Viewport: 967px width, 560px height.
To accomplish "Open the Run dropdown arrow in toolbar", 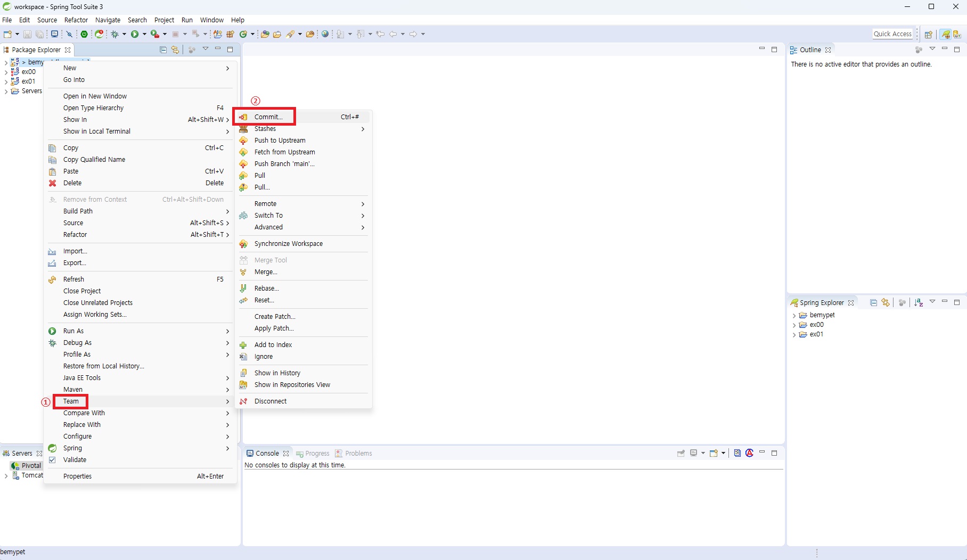I will [144, 34].
